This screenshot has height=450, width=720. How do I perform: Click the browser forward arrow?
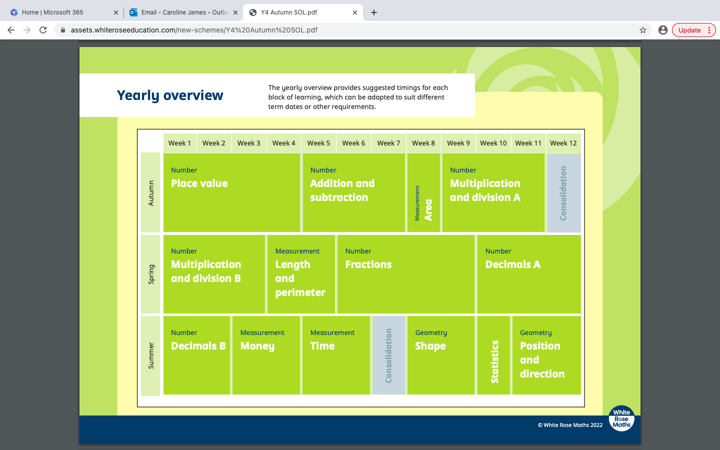click(x=27, y=30)
